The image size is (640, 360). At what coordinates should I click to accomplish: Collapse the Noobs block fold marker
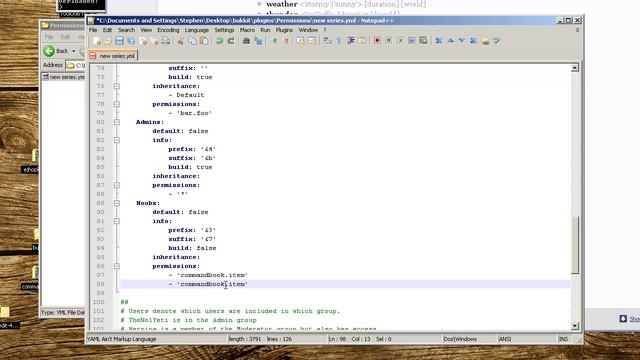pyautogui.click(x=117, y=203)
